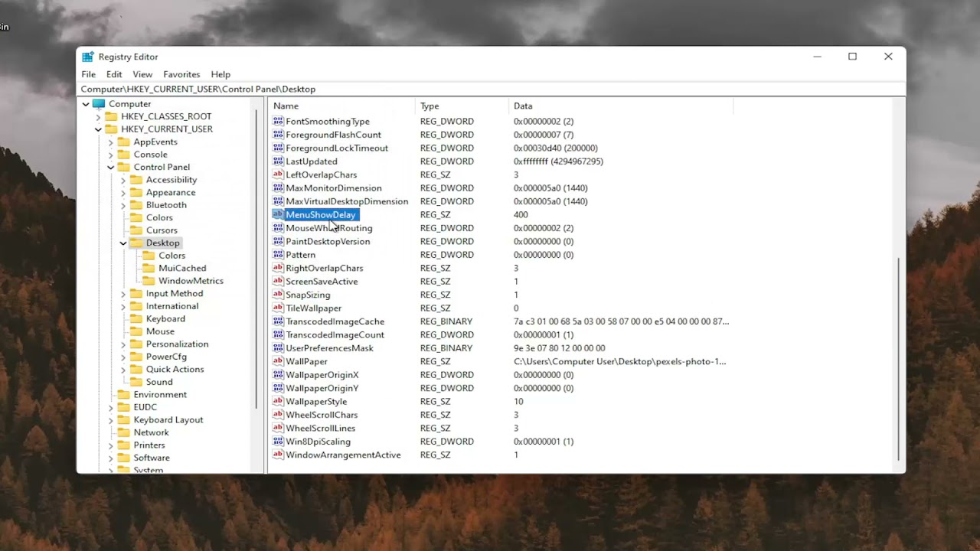The image size is (980, 551).
Task: Select the MaxVirtualDesktopDimension value name
Action: (347, 201)
